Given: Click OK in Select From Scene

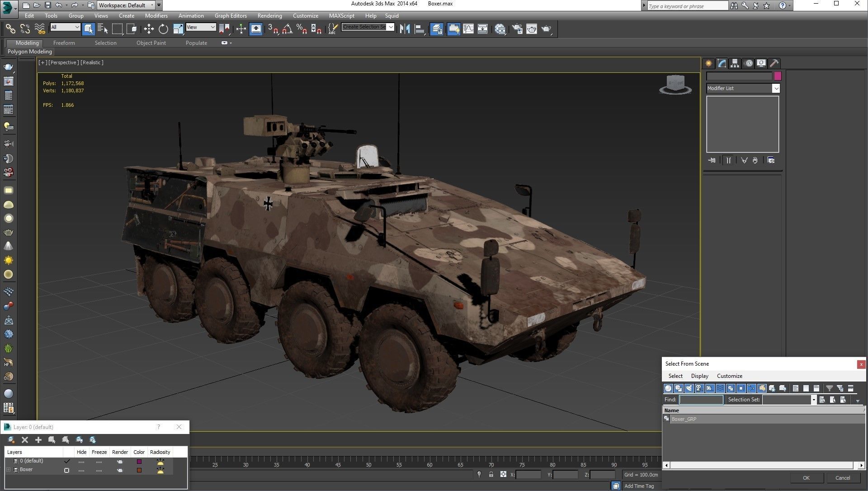Looking at the screenshot, I should point(806,478).
